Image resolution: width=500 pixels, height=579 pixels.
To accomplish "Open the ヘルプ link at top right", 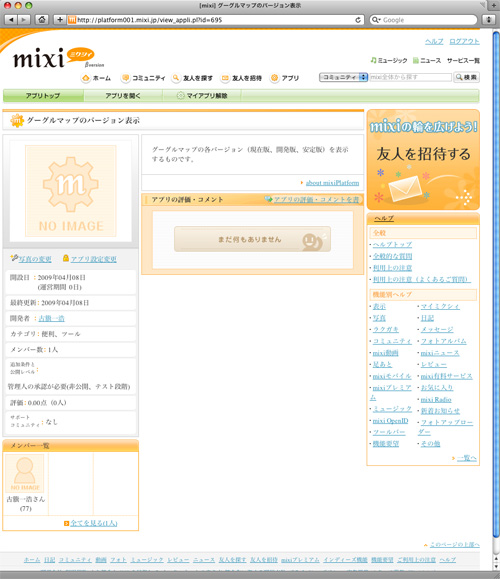I will point(434,41).
